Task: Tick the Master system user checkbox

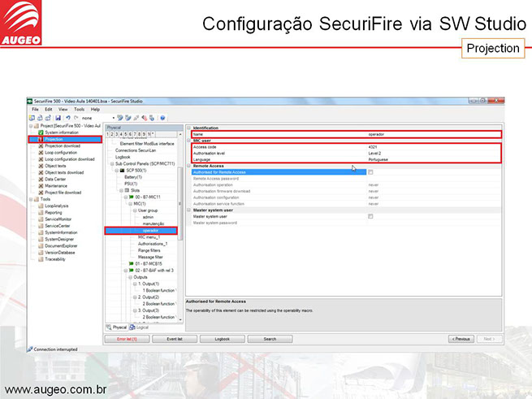Action: (x=371, y=216)
